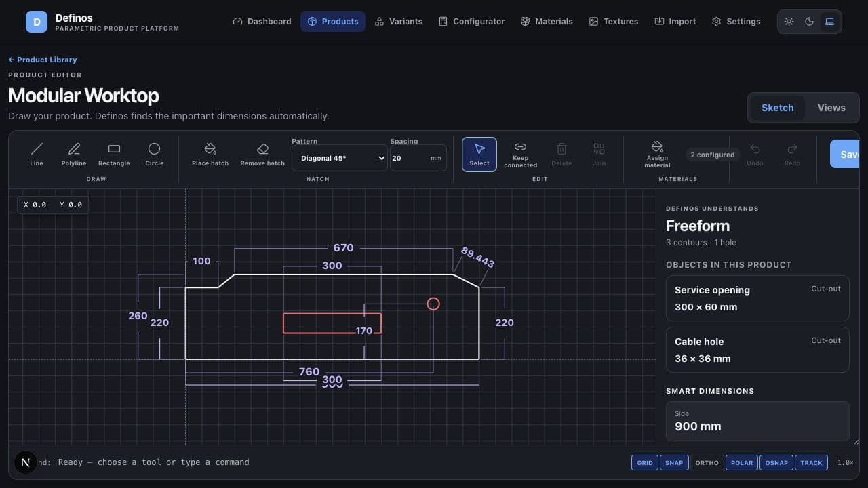Open the Assign material tool
Image resolution: width=868 pixels, height=488 pixels.
click(657, 155)
